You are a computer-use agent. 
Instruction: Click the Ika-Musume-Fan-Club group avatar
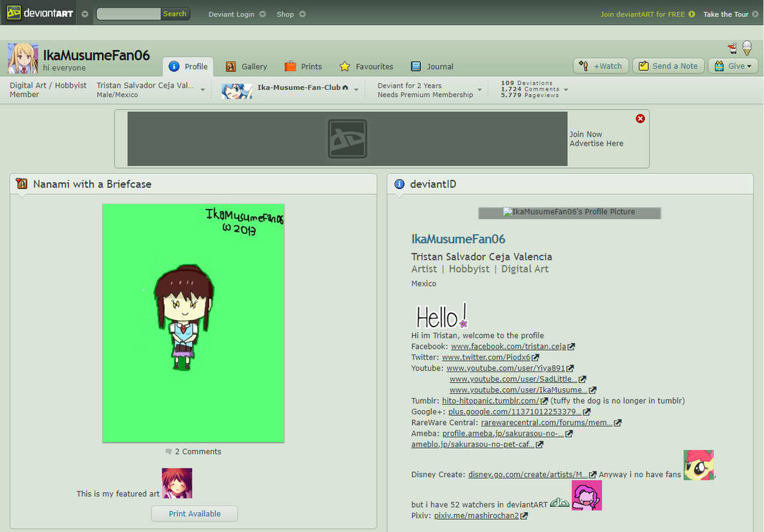click(237, 91)
